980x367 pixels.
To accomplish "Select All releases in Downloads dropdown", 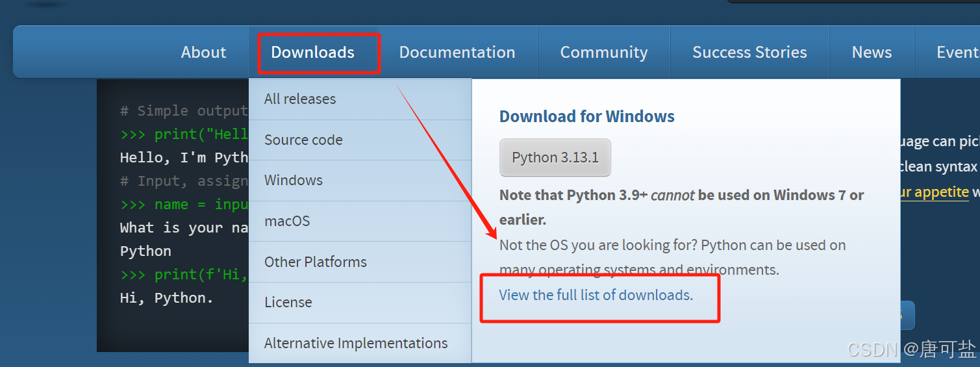I will click(x=360, y=99).
